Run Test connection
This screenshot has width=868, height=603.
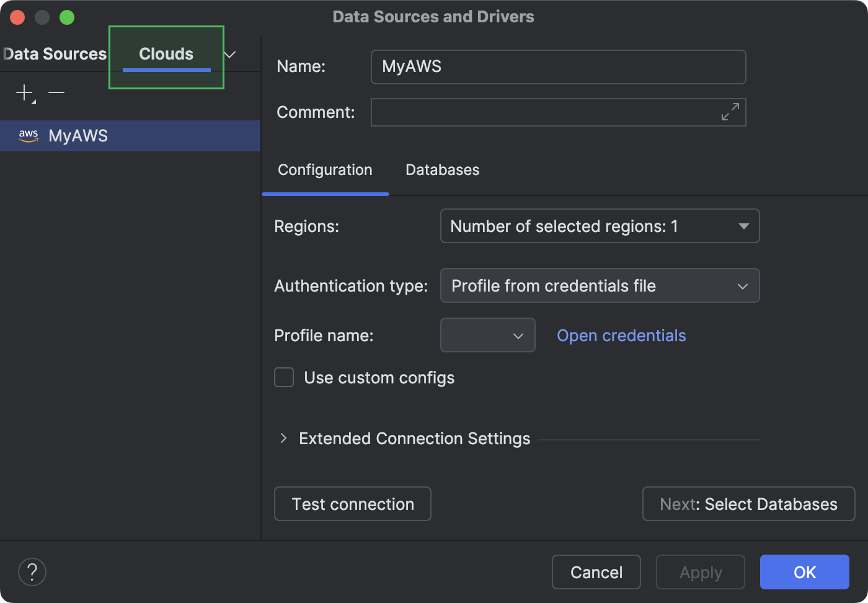pos(352,504)
